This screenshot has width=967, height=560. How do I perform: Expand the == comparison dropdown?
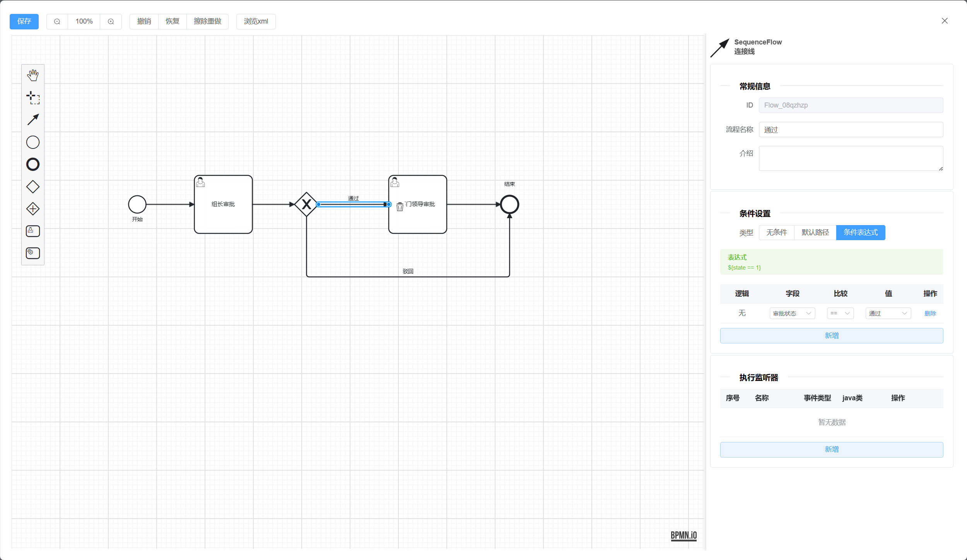click(x=840, y=313)
